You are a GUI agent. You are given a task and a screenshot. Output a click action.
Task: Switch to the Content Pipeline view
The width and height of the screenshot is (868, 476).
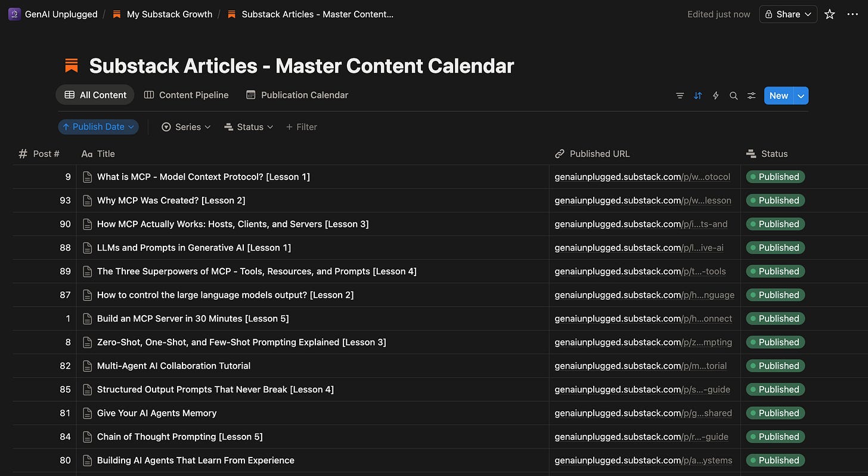pyautogui.click(x=193, y=95)
